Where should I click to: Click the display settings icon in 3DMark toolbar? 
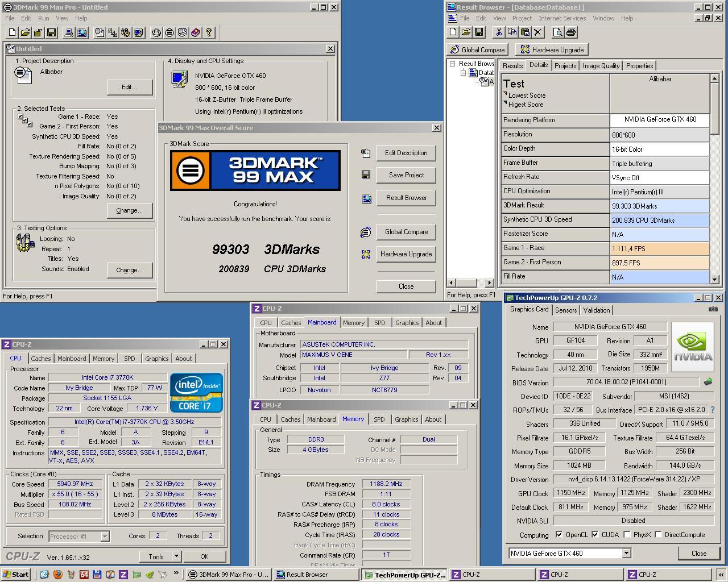click(x=139, y=32)
